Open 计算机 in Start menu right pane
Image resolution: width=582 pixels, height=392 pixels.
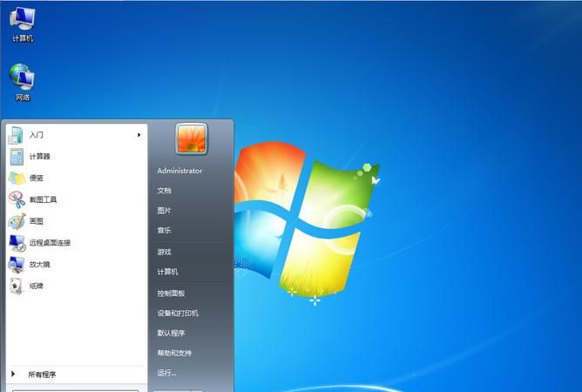click(167, 272)
